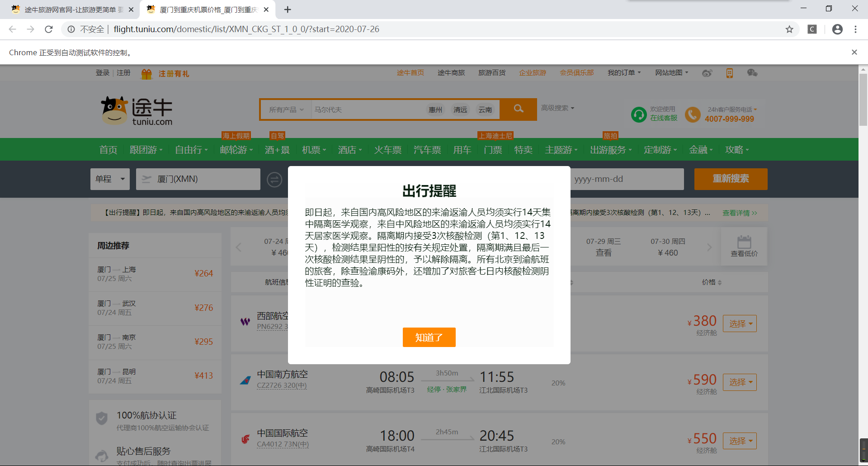Screen dimensions: 868x466
Task: Click the 注册 link
Action: 123,73
